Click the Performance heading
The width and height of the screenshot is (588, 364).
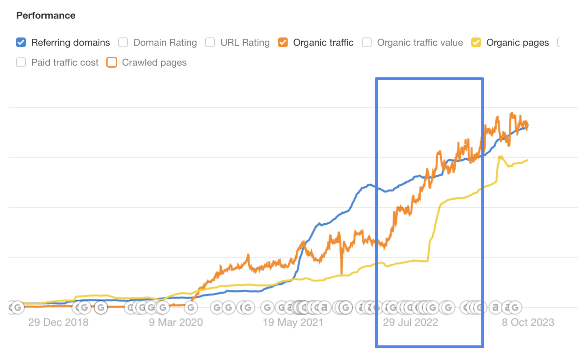click(x=46, y=15)
